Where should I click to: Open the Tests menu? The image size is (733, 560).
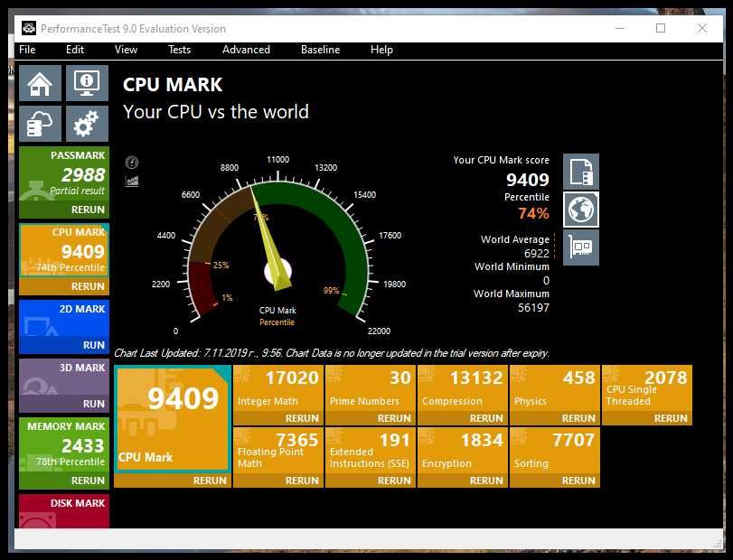(180, 50)
